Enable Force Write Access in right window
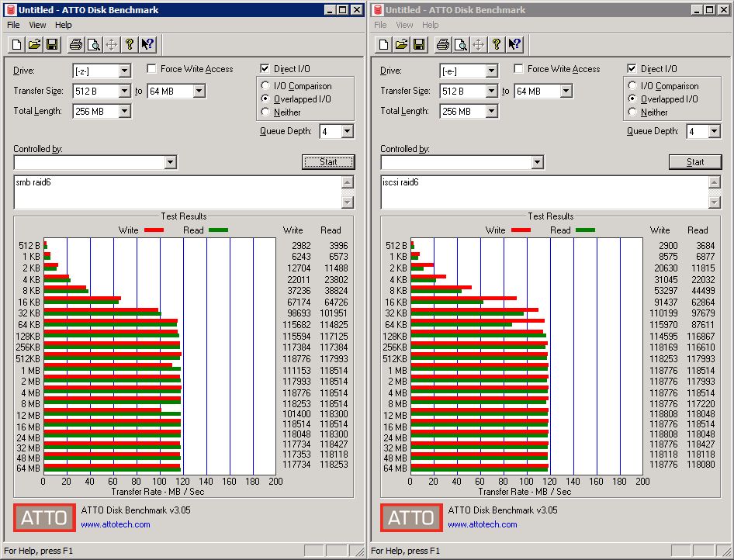 (x=518, y=69)
